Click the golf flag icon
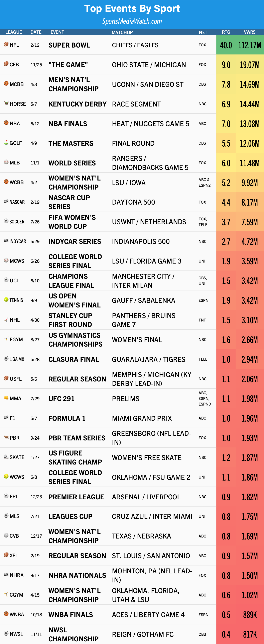 coord(6,143)
